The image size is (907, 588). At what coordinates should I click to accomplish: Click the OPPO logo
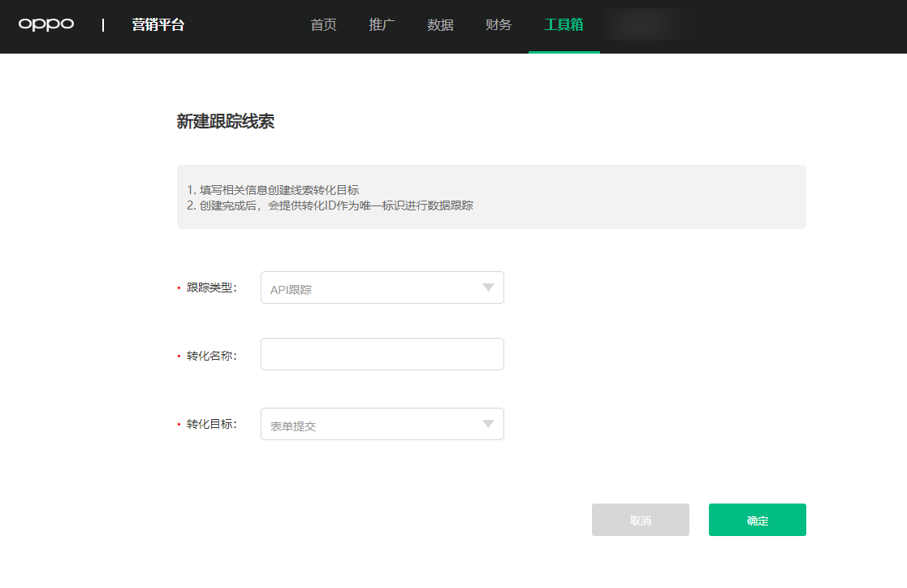tap(46, 24)
